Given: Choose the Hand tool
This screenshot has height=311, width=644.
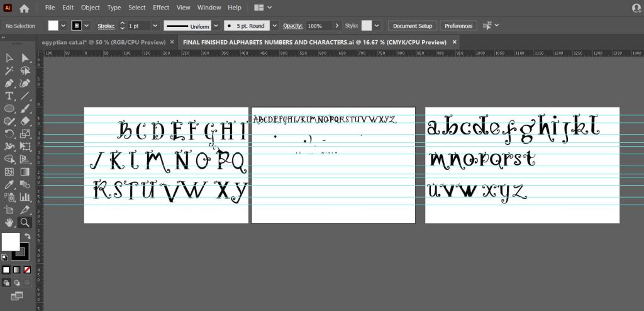Looking at the screenshot, I should [9, 222].
